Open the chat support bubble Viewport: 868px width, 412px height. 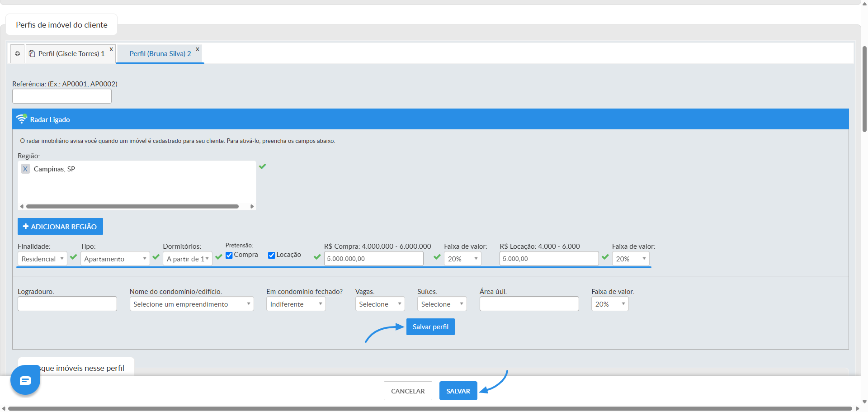[x=25, y=380]
